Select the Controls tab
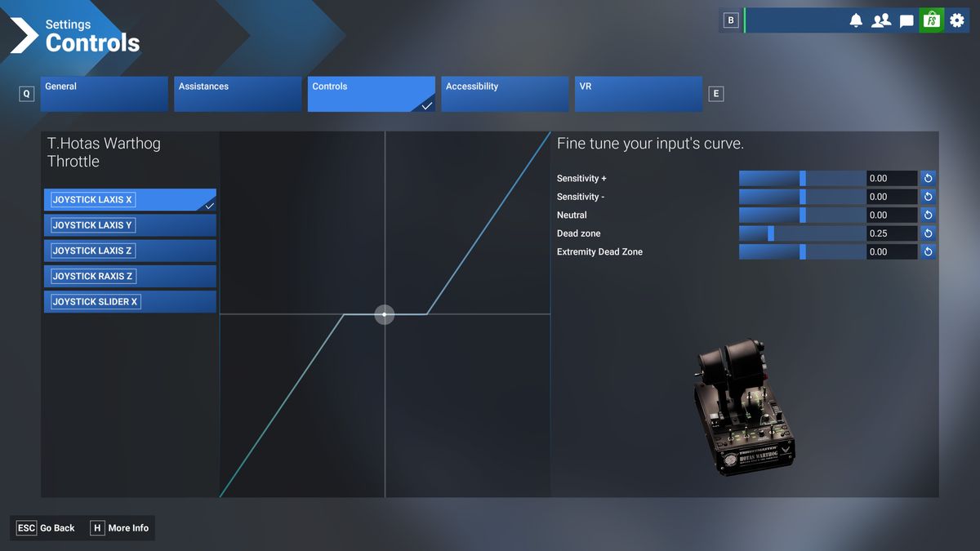 [x=372, y=94]
